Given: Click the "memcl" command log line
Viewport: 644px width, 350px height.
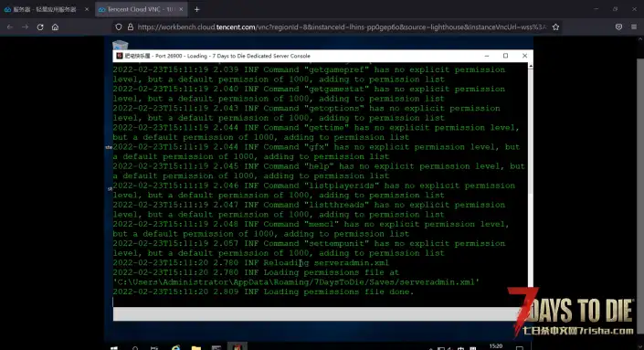Looking at the screenshot, I should pyautogui.click(x=311, y=228).
